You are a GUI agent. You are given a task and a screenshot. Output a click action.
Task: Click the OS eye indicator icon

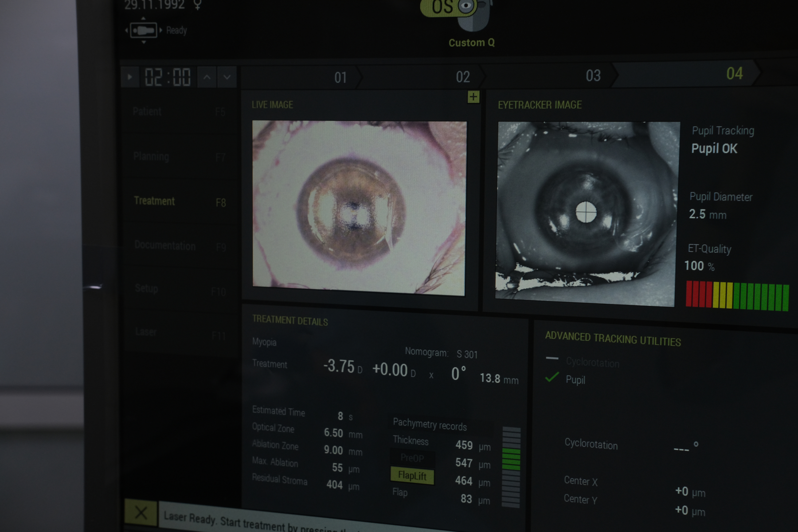click(x=449, y=7)
